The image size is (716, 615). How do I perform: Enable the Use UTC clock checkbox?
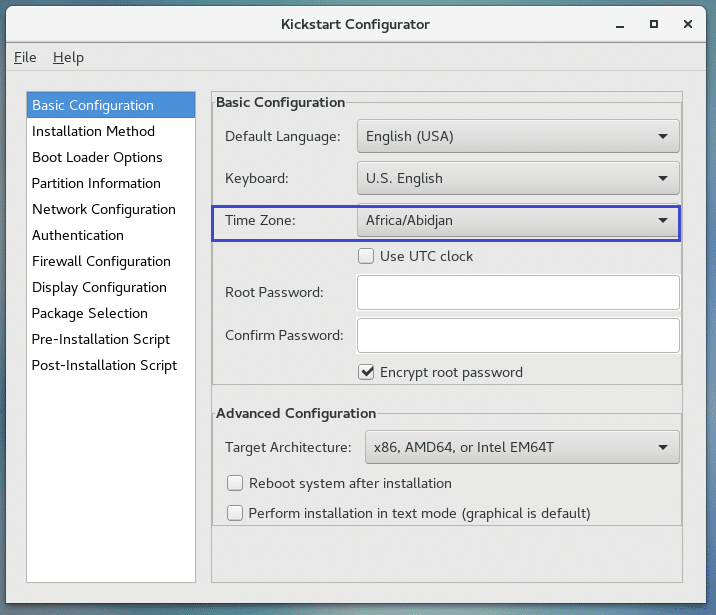(367, 256)
